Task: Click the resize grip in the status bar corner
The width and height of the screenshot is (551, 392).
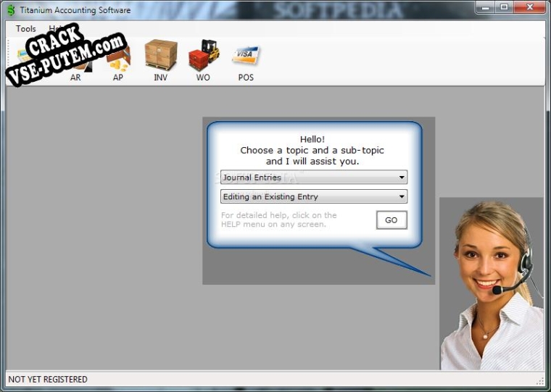Action: click(540, 381)
